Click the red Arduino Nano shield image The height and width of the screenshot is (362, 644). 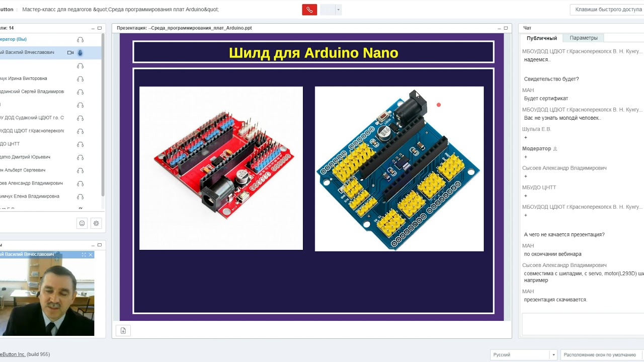(221, 168)
